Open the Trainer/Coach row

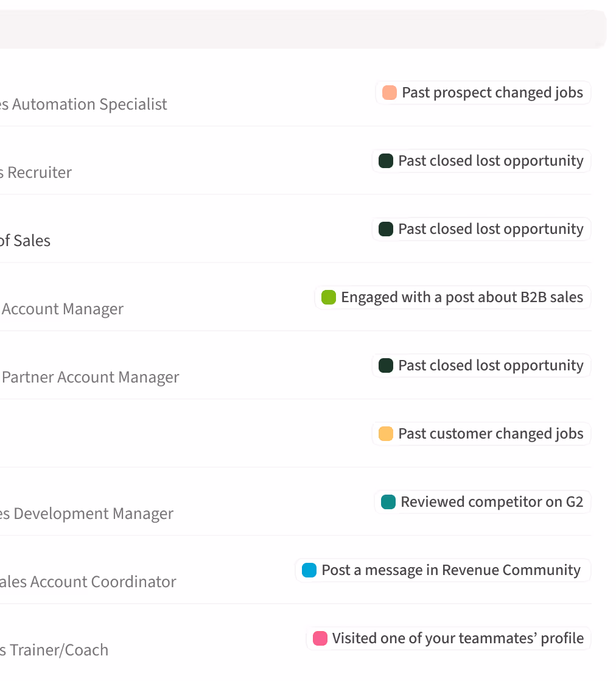click(x=55, y=650)
